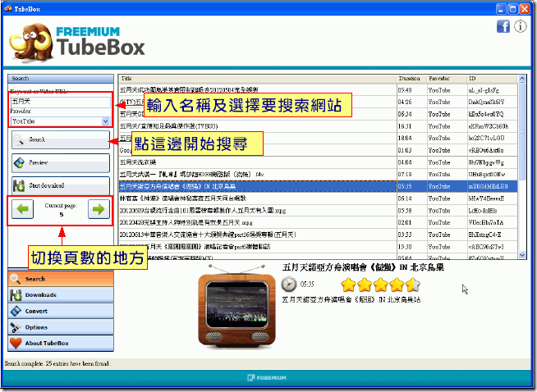Open the info icon in header
This screenshot has width=537, height=392.
point(521,26)
